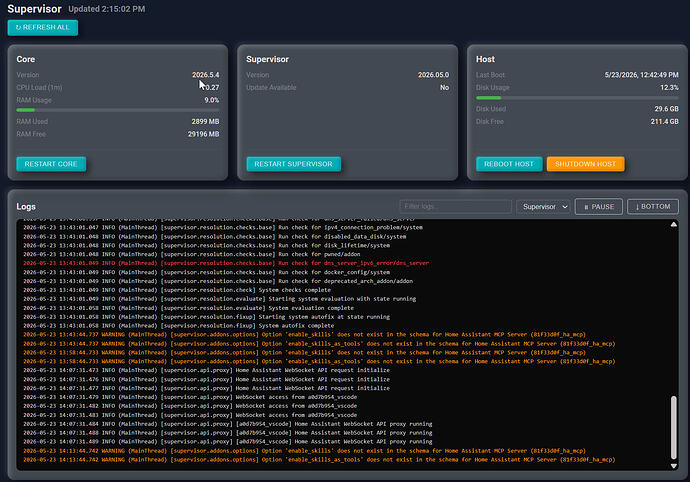Click the log scrollbar up arrow

pyautogui.click(x=674, y=224)
